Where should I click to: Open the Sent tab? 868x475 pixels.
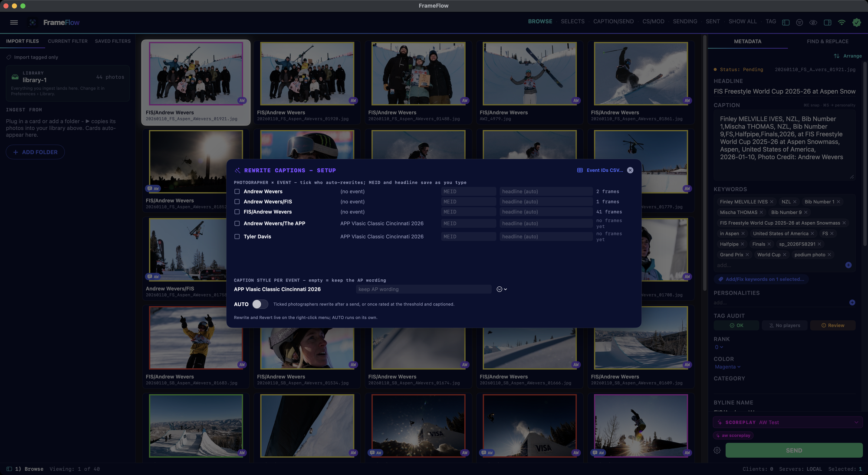[x=713, y=22]
